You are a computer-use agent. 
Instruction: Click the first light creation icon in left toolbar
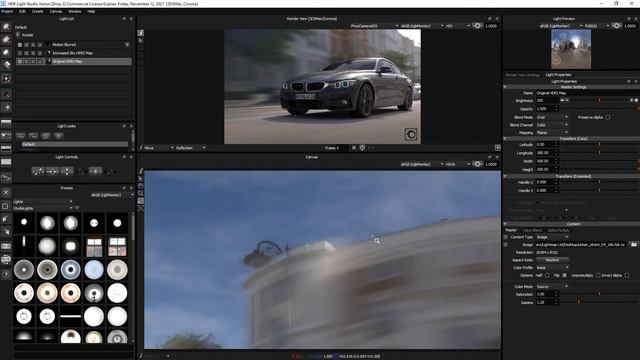6,27
